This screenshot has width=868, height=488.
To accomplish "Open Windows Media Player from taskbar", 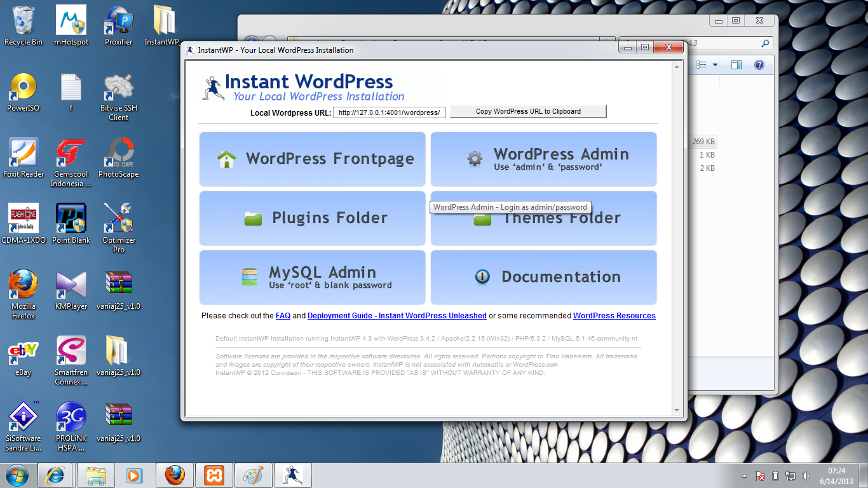I will pyautogui.click(x=134, y=475).
